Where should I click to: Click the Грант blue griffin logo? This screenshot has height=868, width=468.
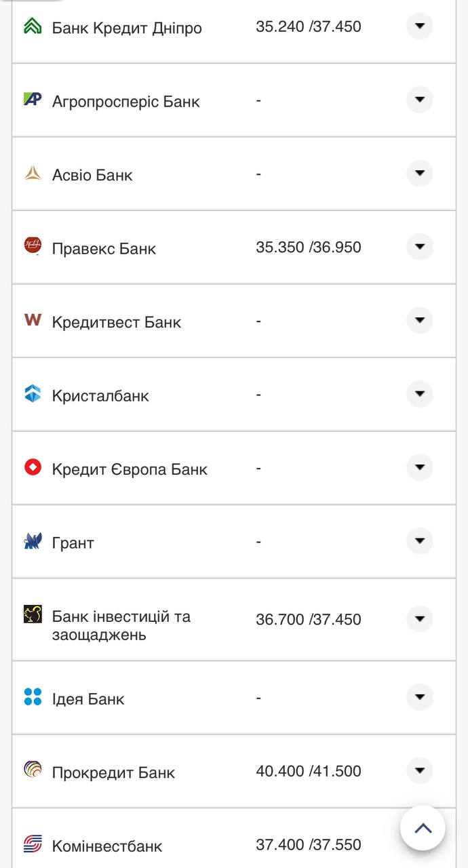pos(33,541)
